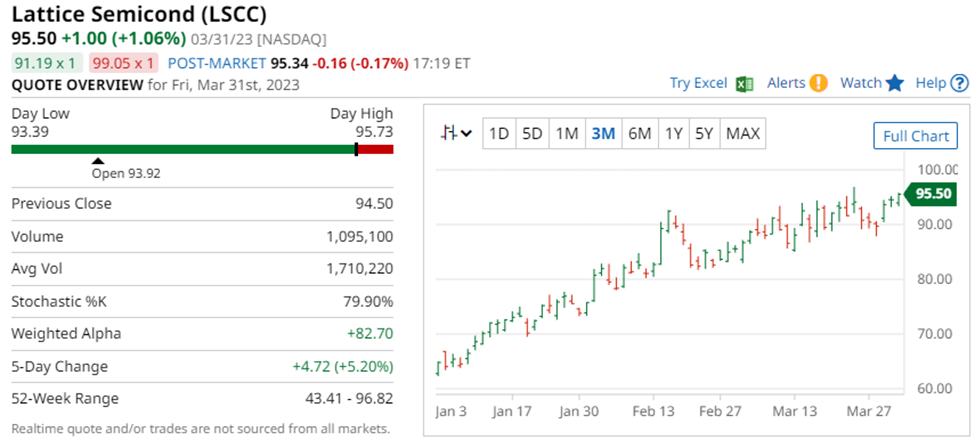The height and width of the screenshot is (440, 975).
Task: Click the Excel icon beside Try Excel
Action: [x=744, y=84]
